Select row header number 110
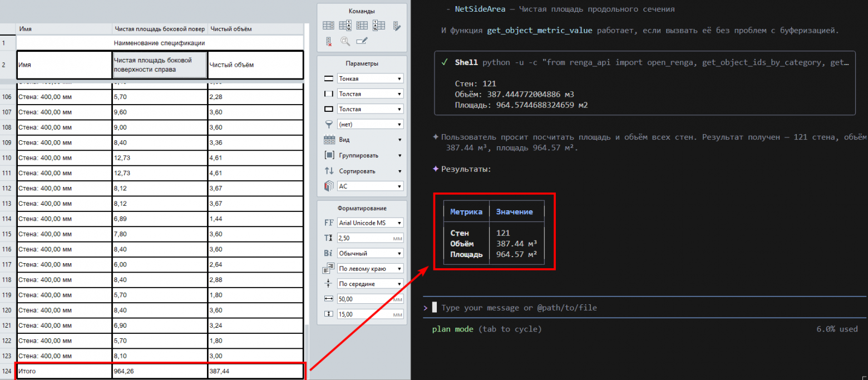This screenshot has width=868, height=380. (7, 158)
